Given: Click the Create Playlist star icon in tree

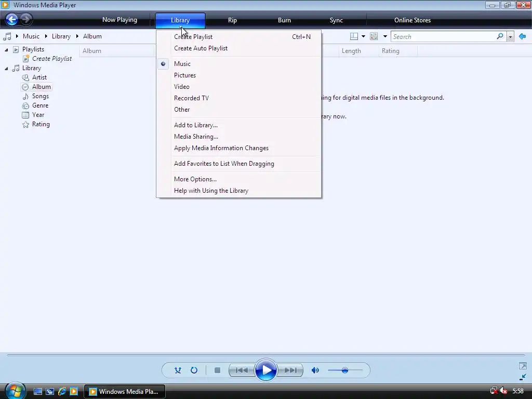Looking at the screenshot, I should point(26,59).
